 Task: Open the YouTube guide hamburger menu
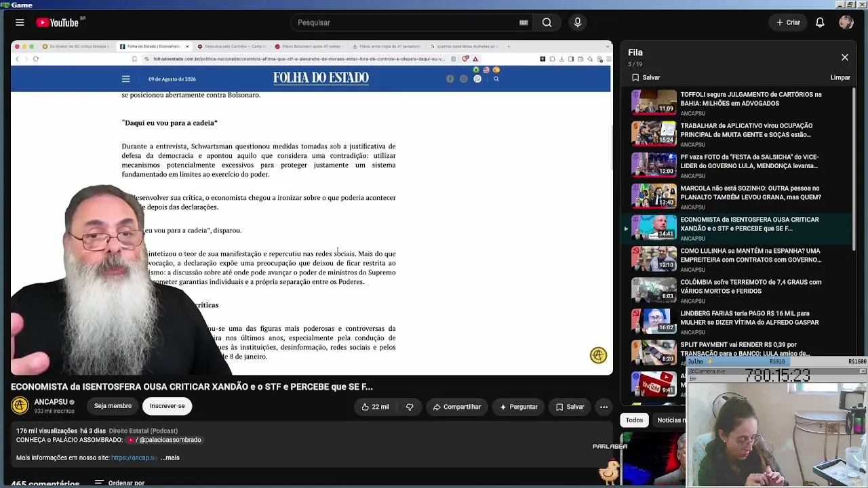20,22
